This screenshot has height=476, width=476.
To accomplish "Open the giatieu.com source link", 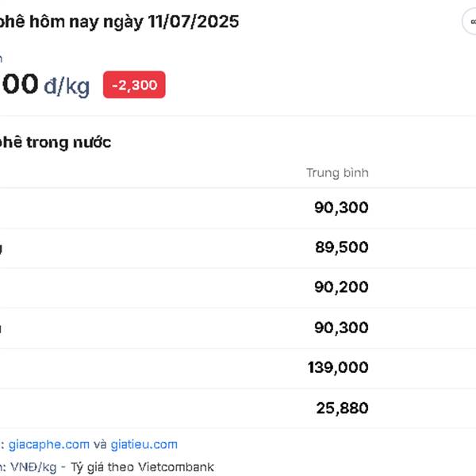I will coord(144,444).
